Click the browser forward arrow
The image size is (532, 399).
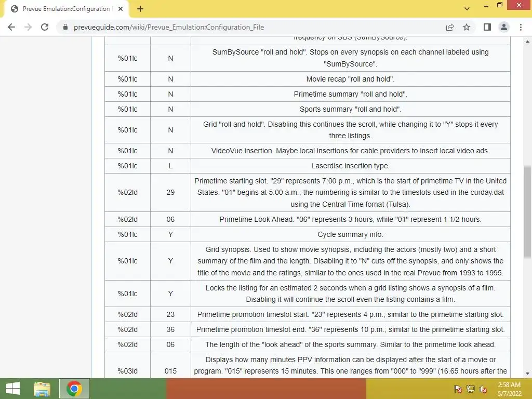(28, 27)
